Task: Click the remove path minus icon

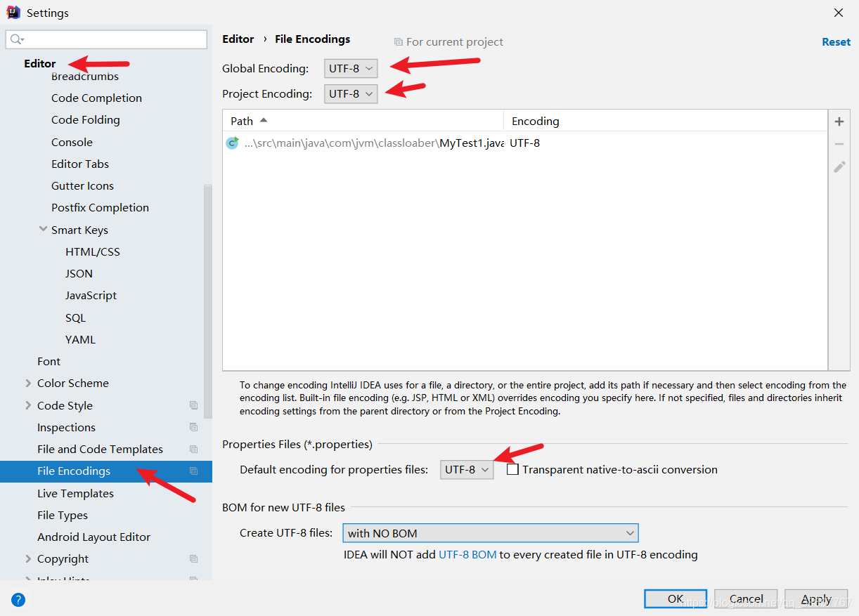Action: 839,144
